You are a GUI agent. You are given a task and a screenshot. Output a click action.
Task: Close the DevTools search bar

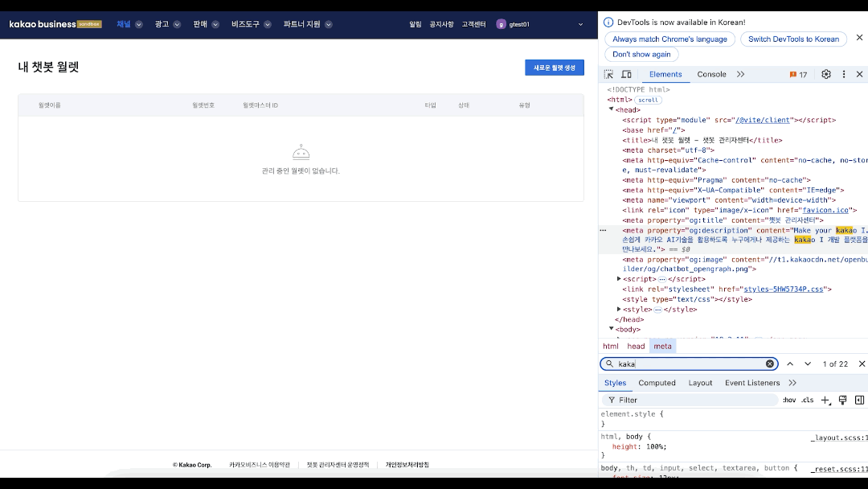(862, 364)
